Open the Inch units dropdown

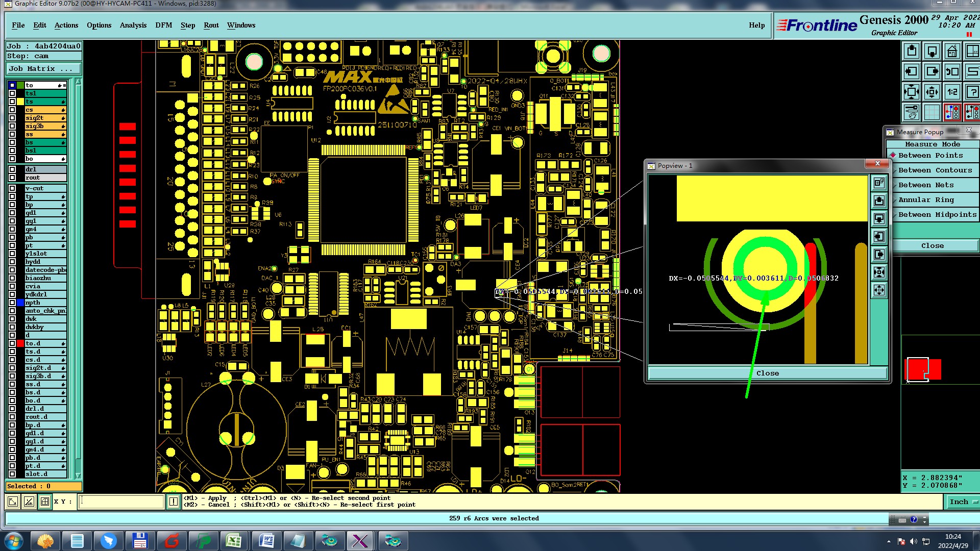(x=963, y=502)
